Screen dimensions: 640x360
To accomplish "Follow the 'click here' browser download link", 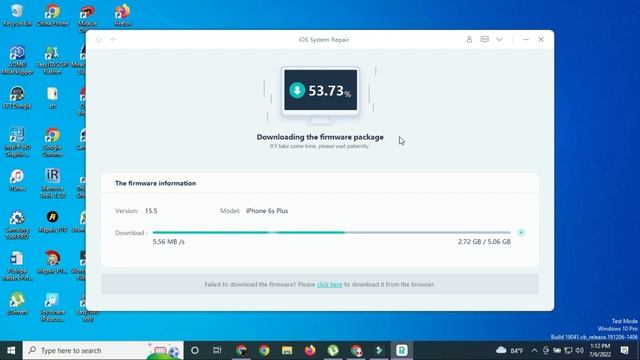I will coord(329,284).
